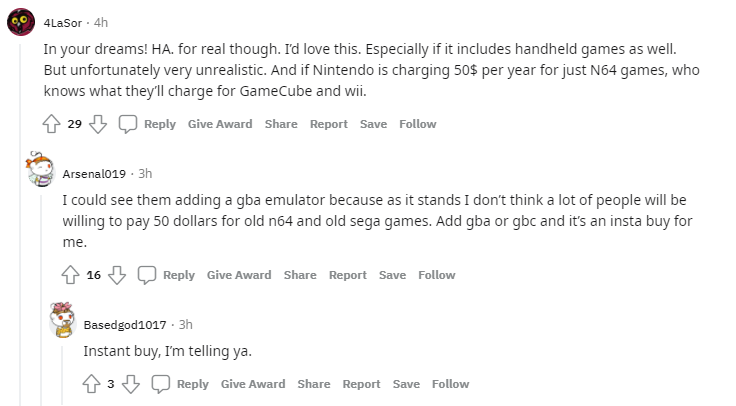736x406 pixels.
Task: Click reply speech bubble on 4LaSor's comment
Action: pos(128,124)
